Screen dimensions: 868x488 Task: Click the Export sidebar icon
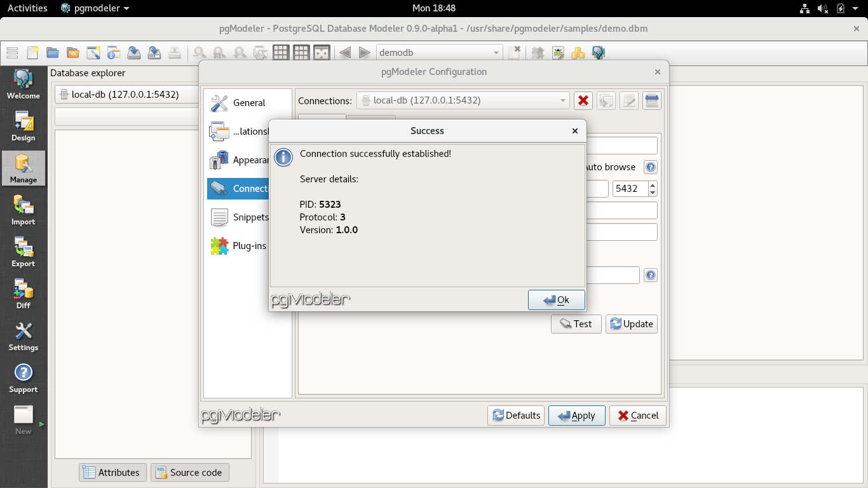(x=24, y=252)
